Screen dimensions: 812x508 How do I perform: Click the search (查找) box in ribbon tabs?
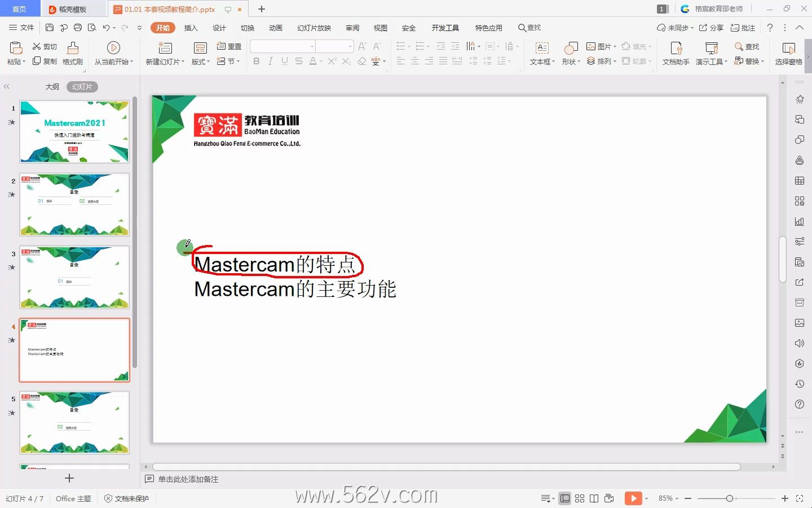(x=529, y=28)
